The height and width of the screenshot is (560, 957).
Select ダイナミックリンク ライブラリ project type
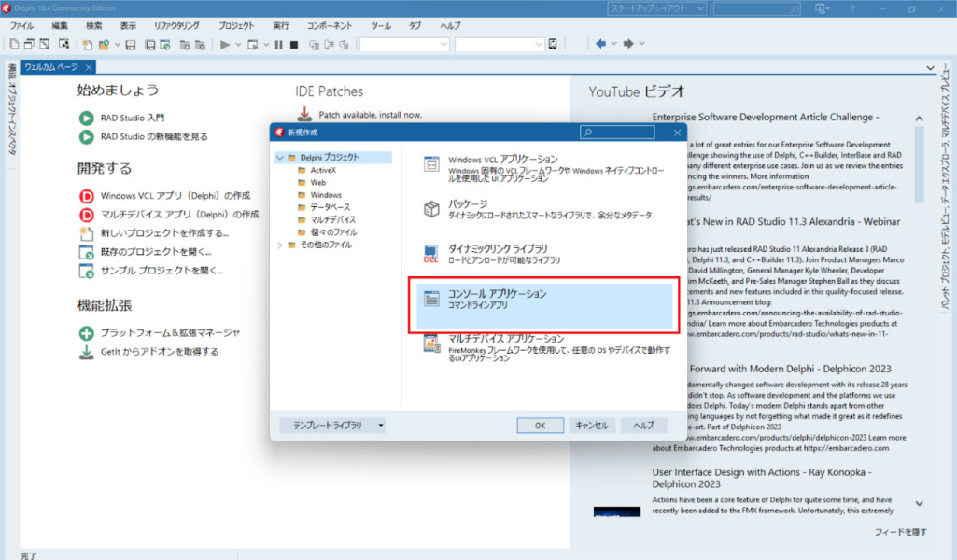[545, 254]
